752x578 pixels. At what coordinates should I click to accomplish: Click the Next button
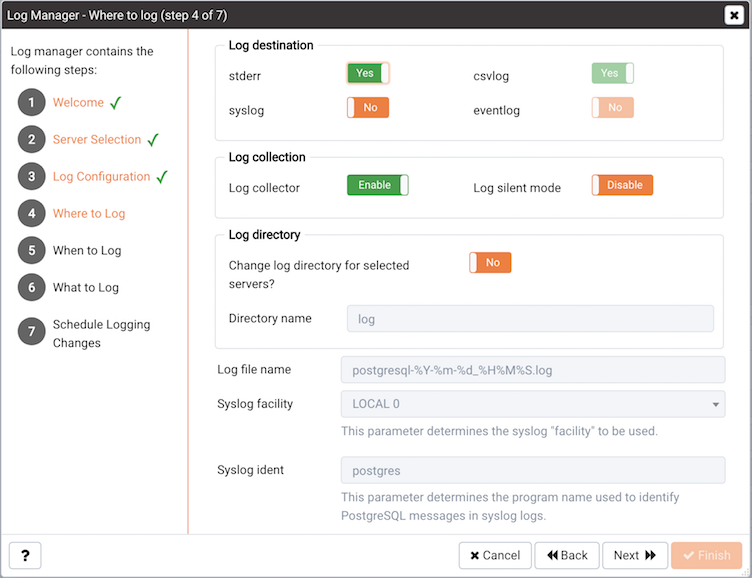pyautogui.click(x=634, y=555)
